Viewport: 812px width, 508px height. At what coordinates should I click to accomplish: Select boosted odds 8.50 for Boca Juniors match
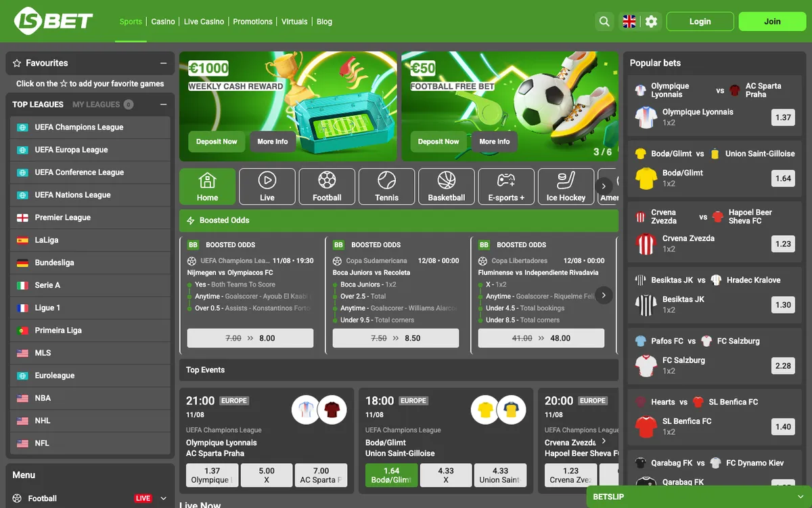click(x=396, y=338)
